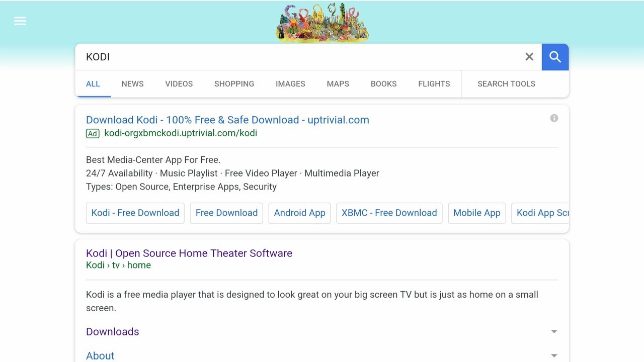644x362 pixels.
Task: Open 'Kodi | Open Source Home Theater Software'
Action: click(x=189, y=253)
